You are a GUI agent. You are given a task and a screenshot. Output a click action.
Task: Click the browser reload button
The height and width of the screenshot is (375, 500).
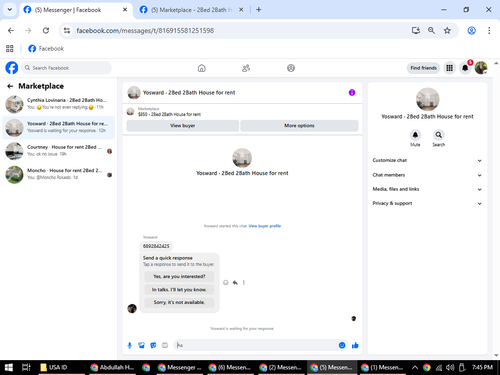click(46, 31)
